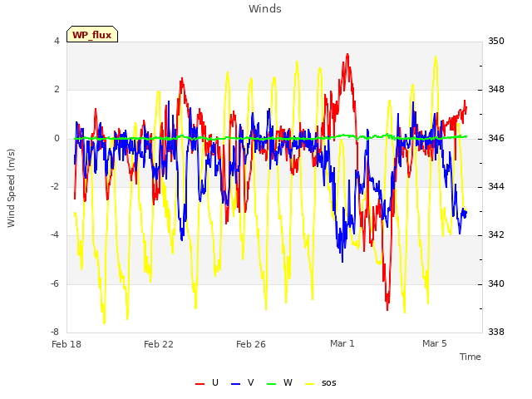
Task: Click the right axis value 338
Action: click(496, 332)
